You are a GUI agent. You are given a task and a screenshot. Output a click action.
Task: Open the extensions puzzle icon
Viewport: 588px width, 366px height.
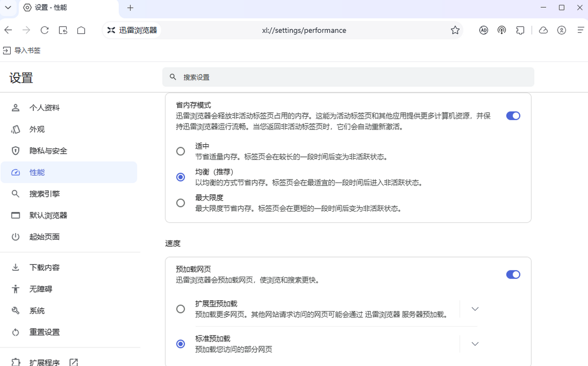click(x=520, y=30)
